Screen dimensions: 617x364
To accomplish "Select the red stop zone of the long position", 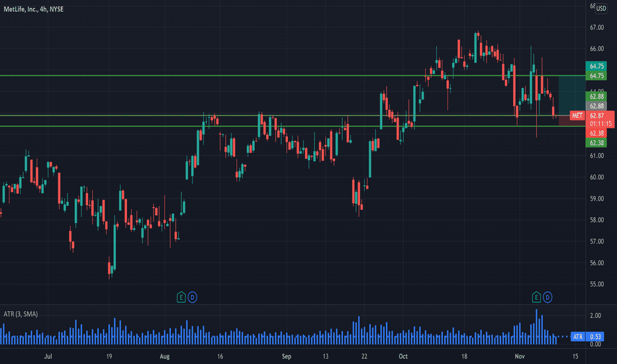I will [572, 121].
